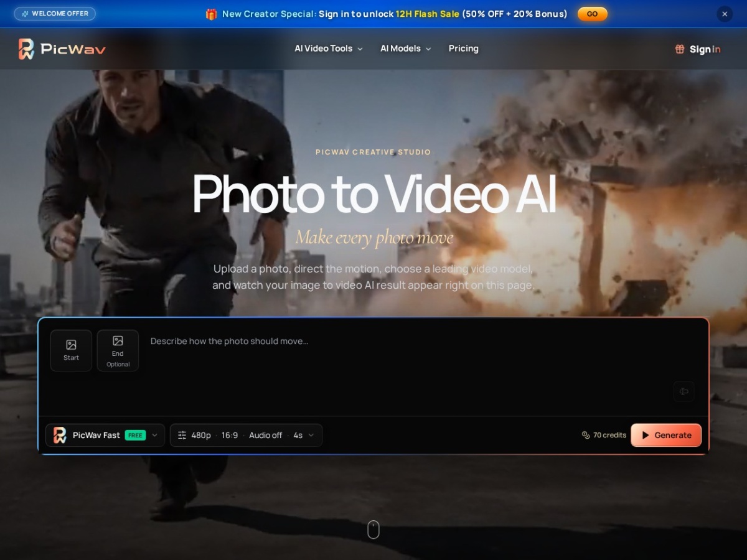
Task: Click the megaphone icon in the prompt box
Action: click(x=684, y=391)
